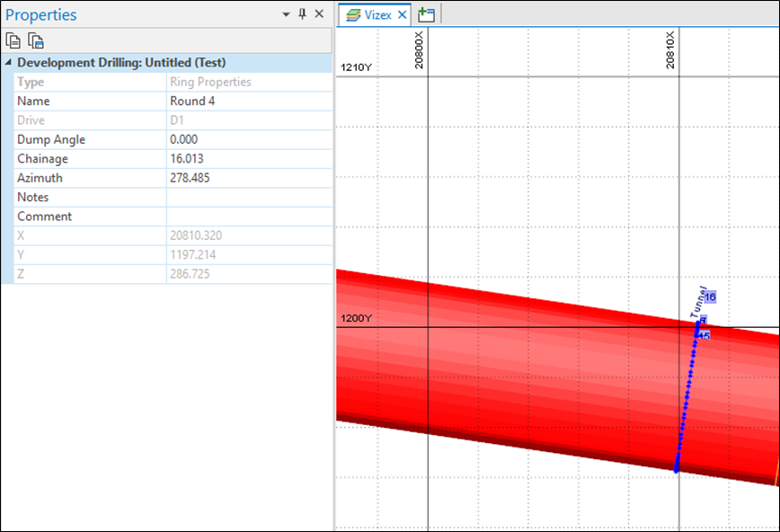Click the Name property label
Viewport: 780px width, 532px height.
click(x=33, y=101)
